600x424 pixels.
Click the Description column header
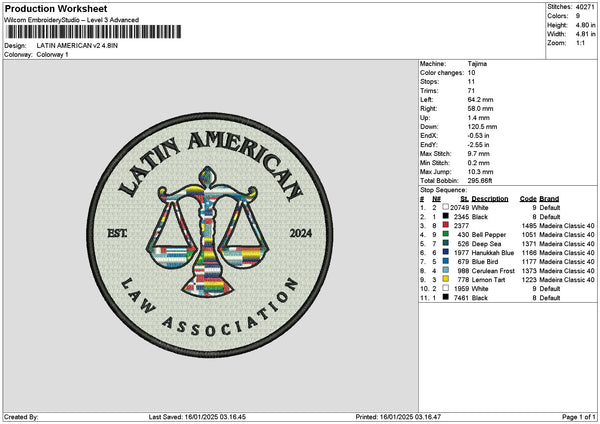[x=490, y=199]
